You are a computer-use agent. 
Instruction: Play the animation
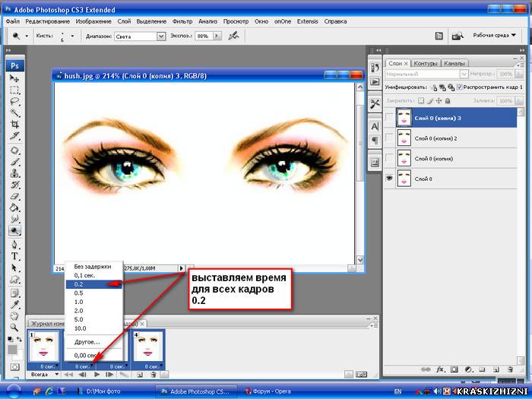point(97,375)
